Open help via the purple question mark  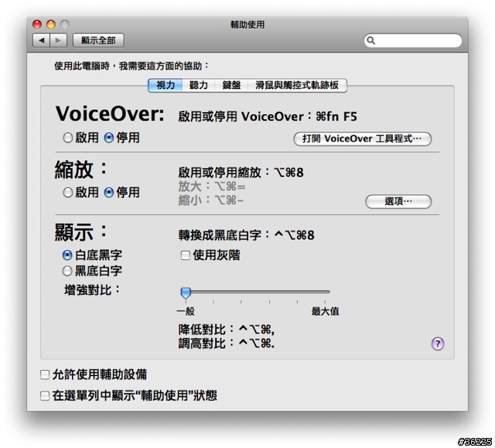(438, 344)
